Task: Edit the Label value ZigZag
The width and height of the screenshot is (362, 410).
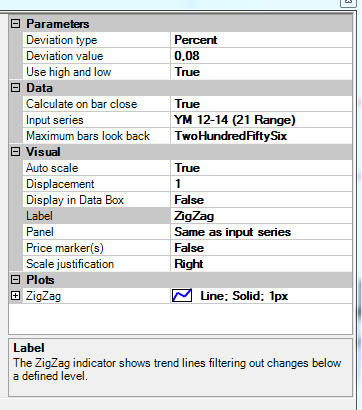Action: (x=261, y=216)
